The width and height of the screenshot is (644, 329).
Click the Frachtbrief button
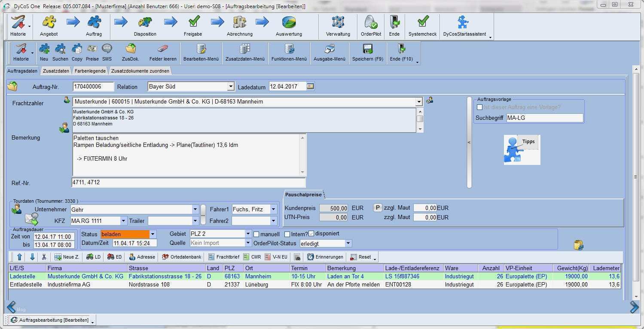point(224,257)
